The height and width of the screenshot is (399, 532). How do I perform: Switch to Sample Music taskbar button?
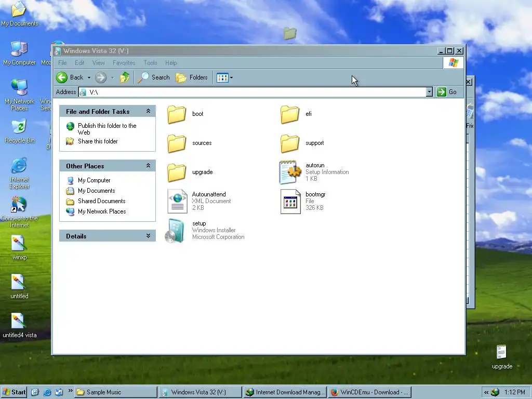(x=116, y=392)
